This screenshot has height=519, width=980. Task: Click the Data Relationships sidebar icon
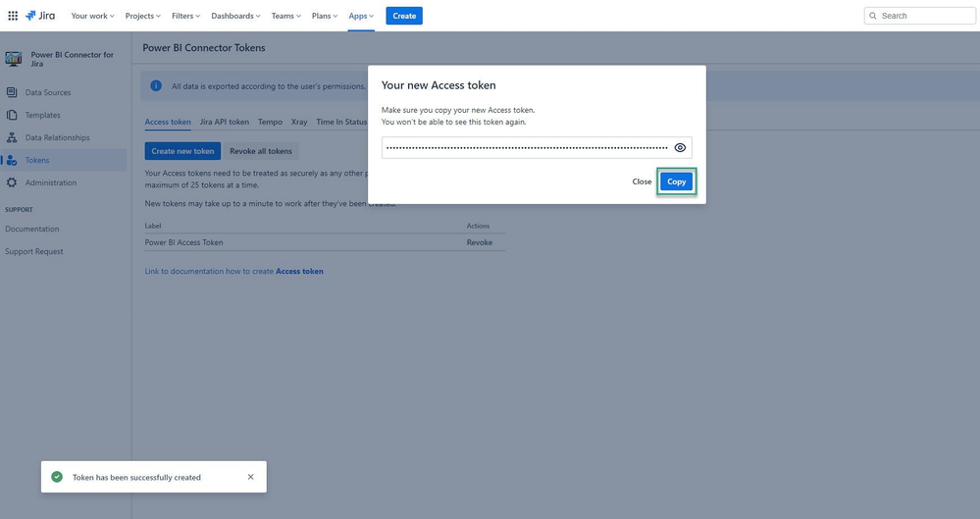pyautogui.click(x=11, y=137)
